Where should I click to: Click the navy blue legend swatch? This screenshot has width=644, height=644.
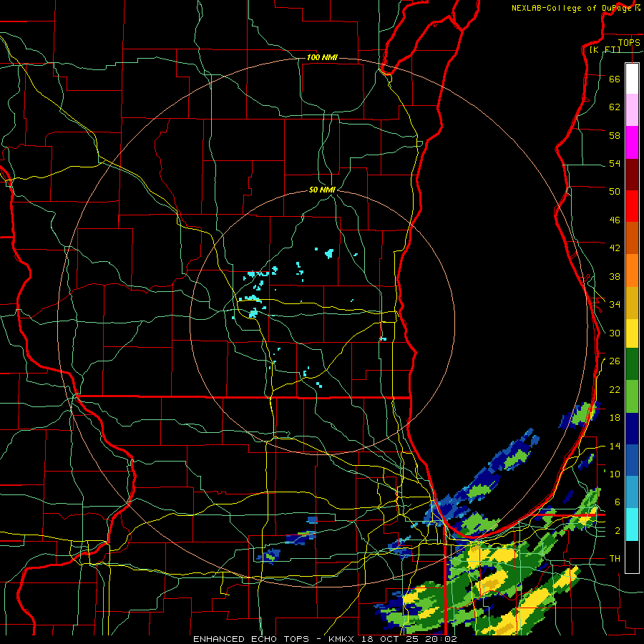632,429
